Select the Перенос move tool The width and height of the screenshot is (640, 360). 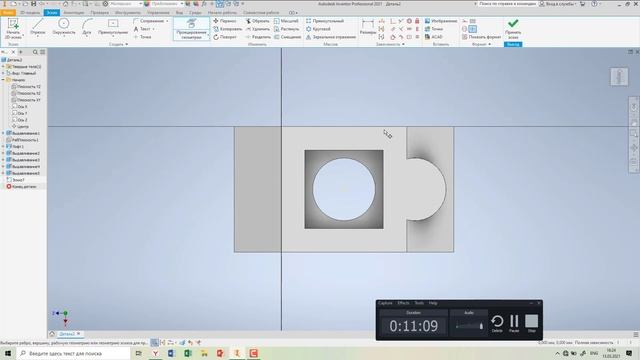[x=225, y=21]
